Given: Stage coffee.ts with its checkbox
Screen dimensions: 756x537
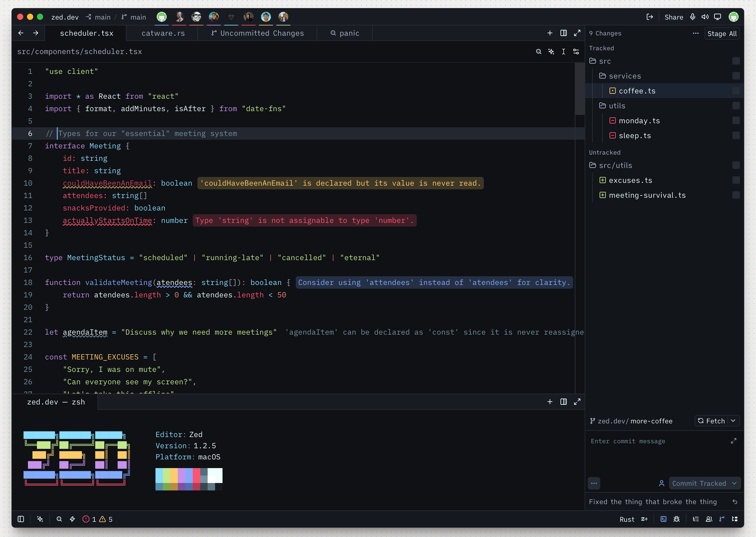Looking at the screenshot, I should click(x=736, y=91).
